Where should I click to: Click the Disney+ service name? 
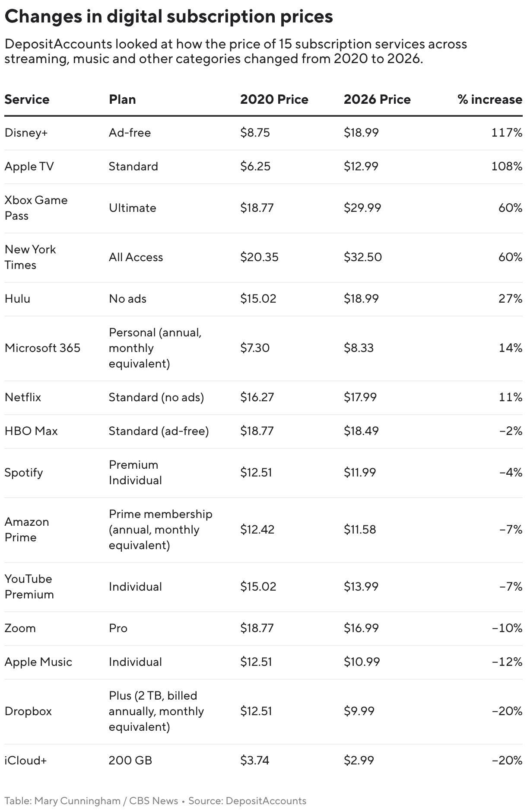pyautogui.click(x=26, y=132)
